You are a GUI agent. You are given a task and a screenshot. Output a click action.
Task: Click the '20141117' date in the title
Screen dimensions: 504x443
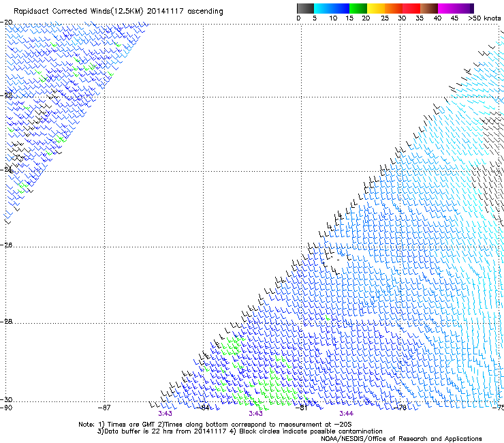166,12
